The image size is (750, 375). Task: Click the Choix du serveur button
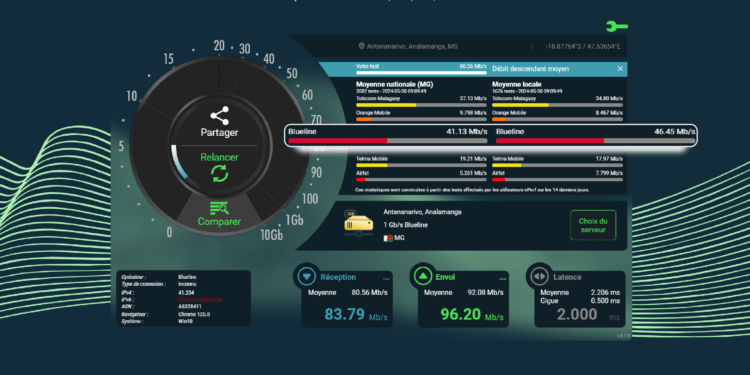click(x=593, y=225)
